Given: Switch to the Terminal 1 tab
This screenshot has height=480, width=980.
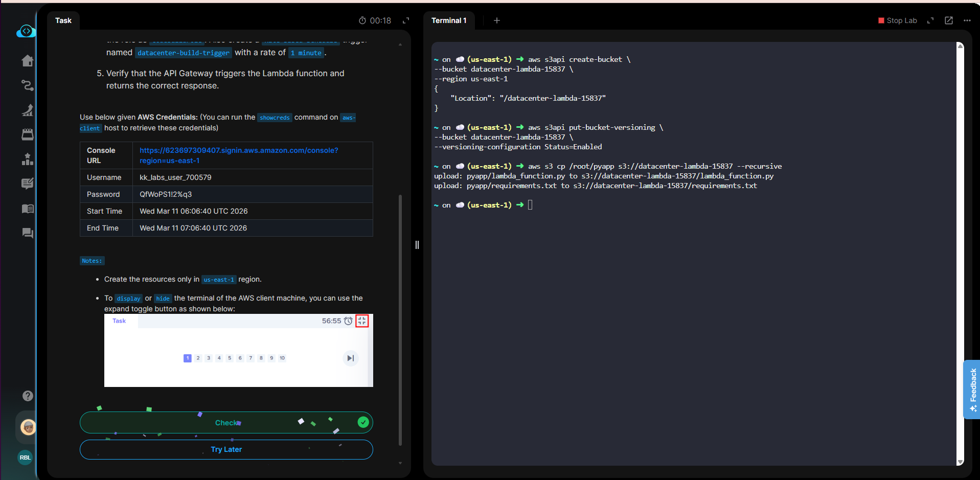Looking at the screenshot, I should [x=449, y=20].
